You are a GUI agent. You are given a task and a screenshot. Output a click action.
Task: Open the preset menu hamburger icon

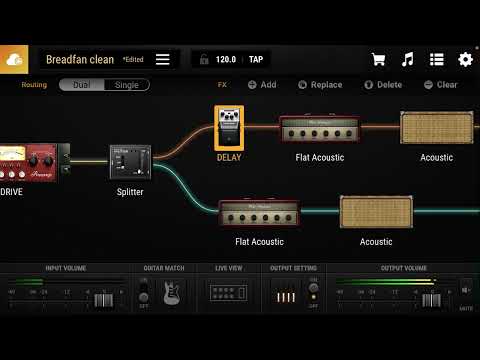(x=163, y=59)
